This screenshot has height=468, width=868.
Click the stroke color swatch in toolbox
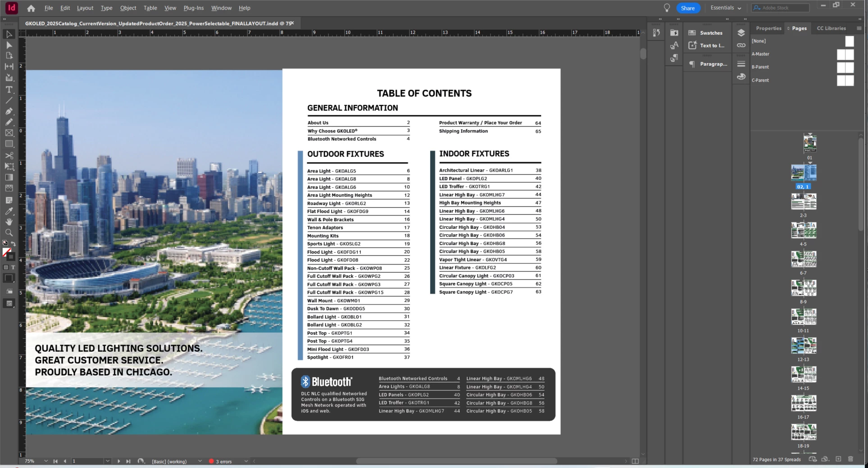[12, 257]
